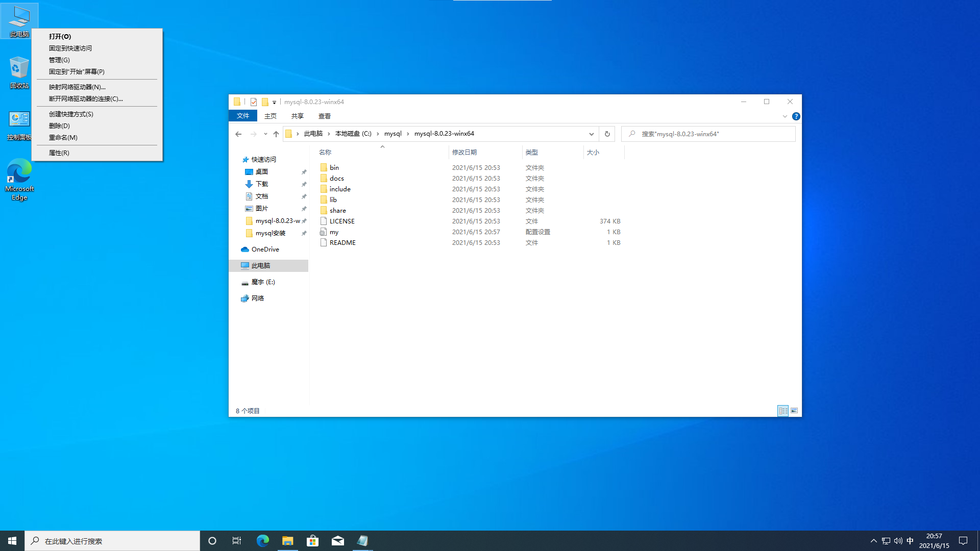
Task: Click 本地磁盘 (C:) in breadcrumb path
Action: click(353, 134)
